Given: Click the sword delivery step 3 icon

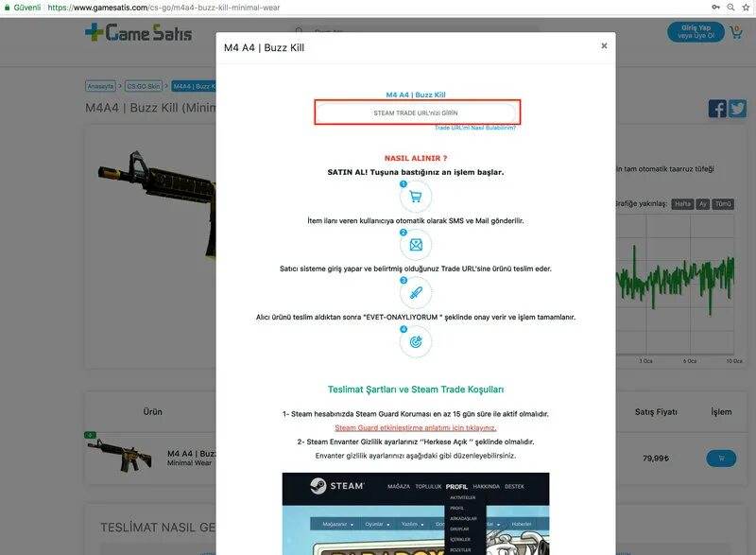Looking at the screenshot, I should pyautogui.click(x=416, y=293).
